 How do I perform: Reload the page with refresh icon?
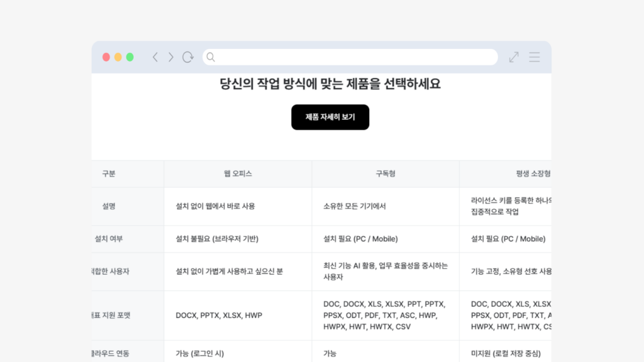[x=188, y=57]
